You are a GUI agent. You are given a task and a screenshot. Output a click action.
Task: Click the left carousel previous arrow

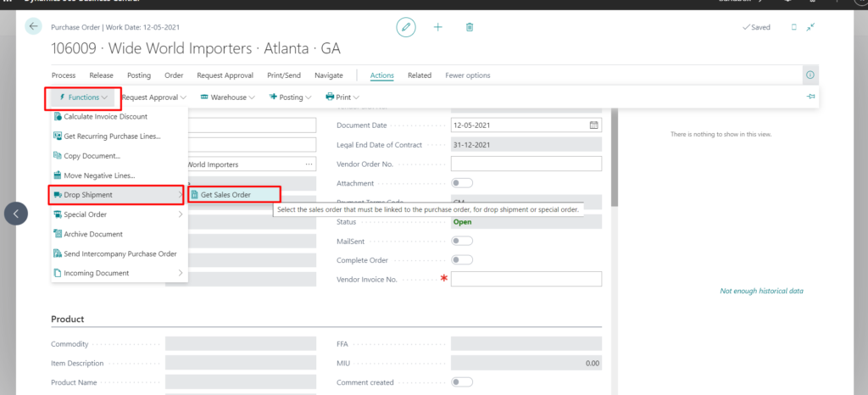[x=16, y=214]
